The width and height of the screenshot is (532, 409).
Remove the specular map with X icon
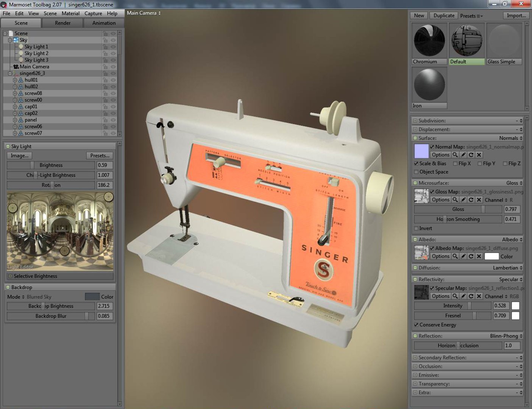(x=479, y=296)
